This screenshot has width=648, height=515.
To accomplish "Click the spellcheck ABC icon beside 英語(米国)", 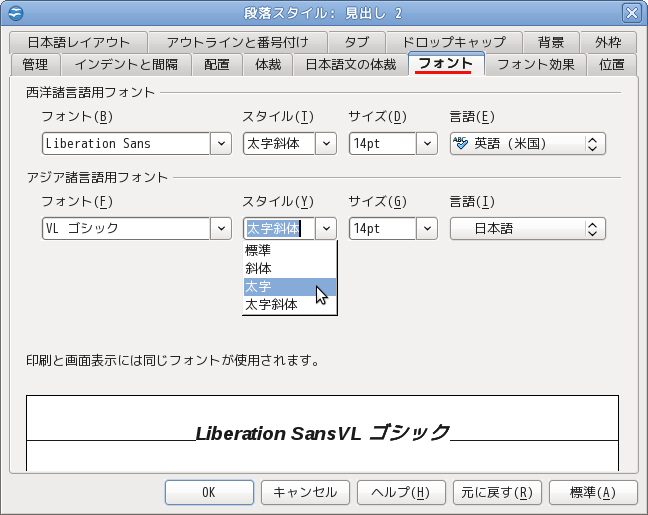I will pos(460,143).
